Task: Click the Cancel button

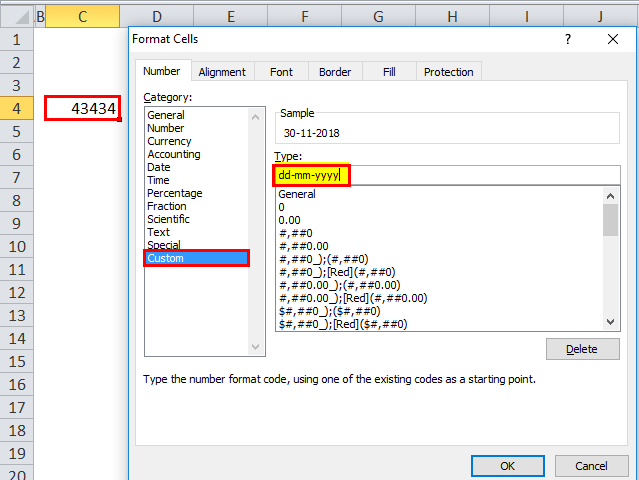Action: click(x=591, y=466)
